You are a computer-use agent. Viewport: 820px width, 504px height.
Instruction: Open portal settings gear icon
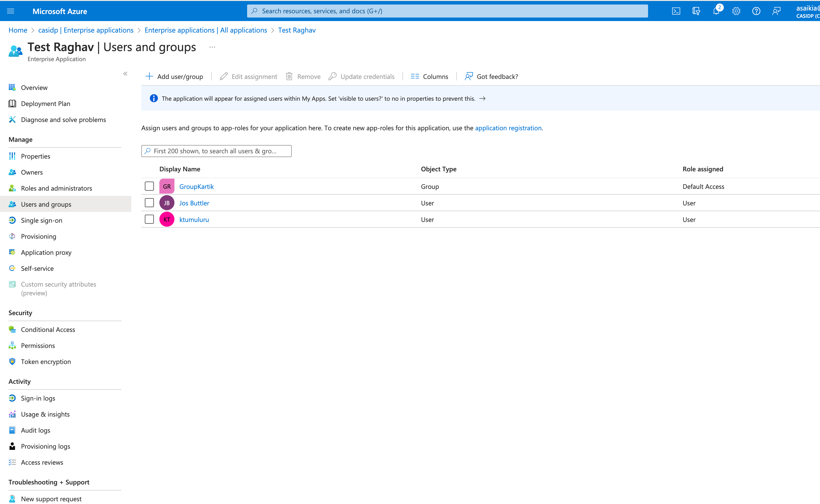[x=736, y=11]
